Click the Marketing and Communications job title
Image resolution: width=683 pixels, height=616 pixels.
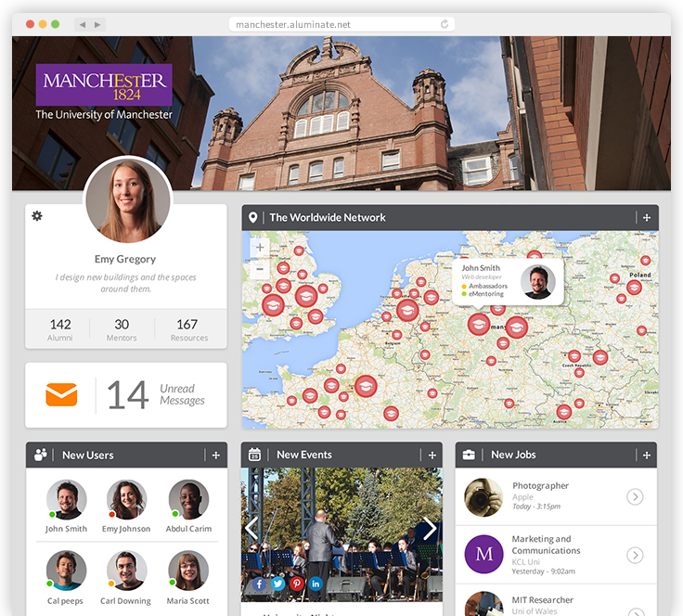[546, 545]
